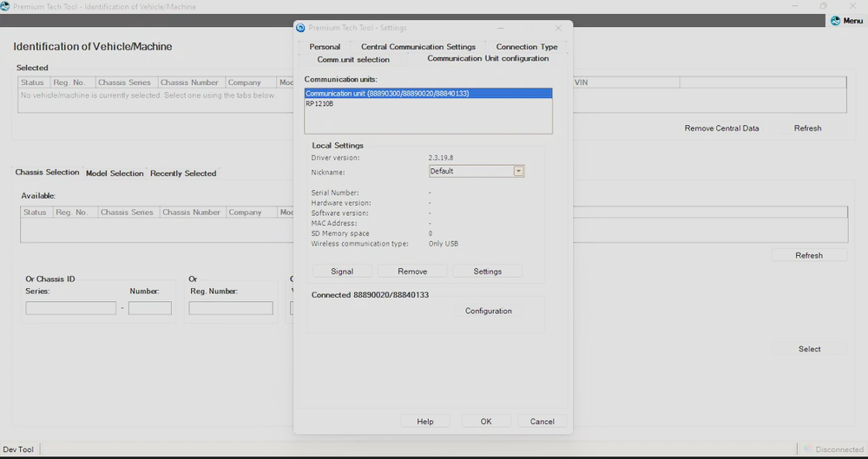868x459 pixels.
Task: Select RP1210B in communication units list
Action: [x=319, y=104]
